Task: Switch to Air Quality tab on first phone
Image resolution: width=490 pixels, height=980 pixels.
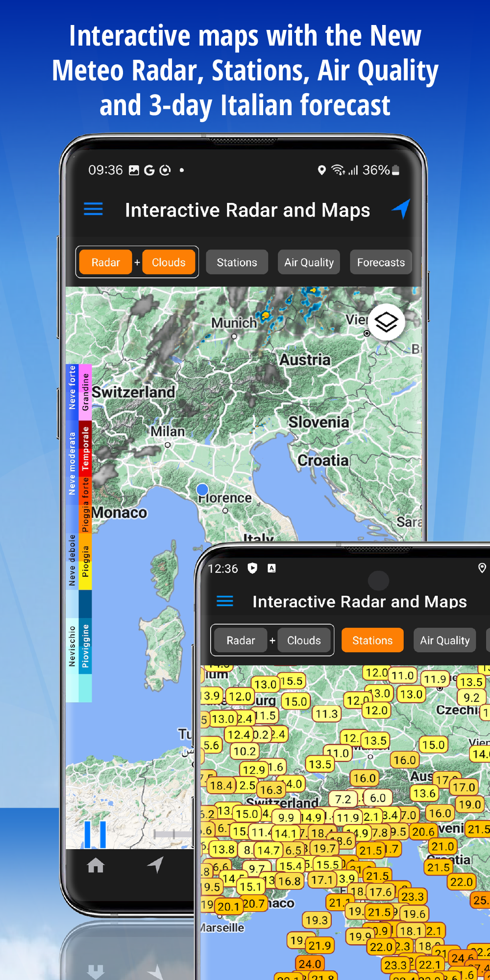Action: pos(309,263)
